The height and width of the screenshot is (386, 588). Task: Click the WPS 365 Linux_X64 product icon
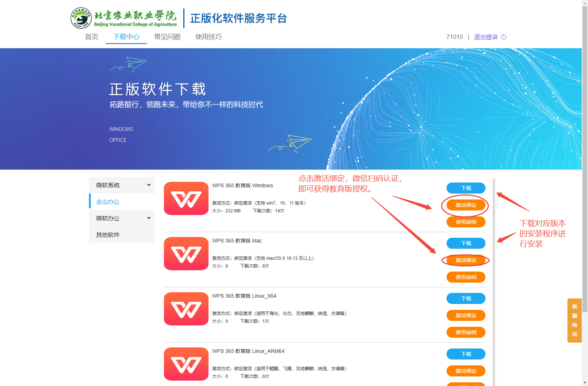click(x=186, y=309)
